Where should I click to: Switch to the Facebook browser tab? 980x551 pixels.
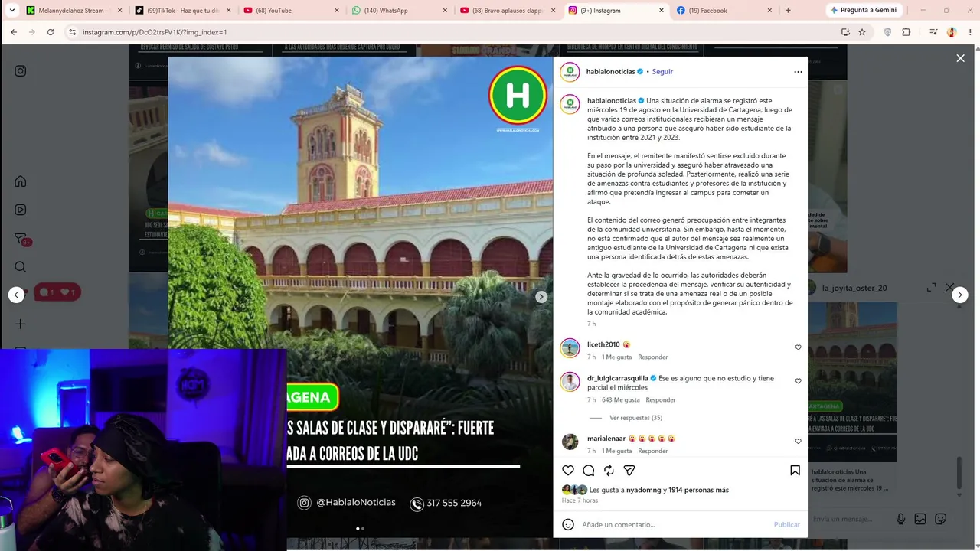(x=725, y=11)
